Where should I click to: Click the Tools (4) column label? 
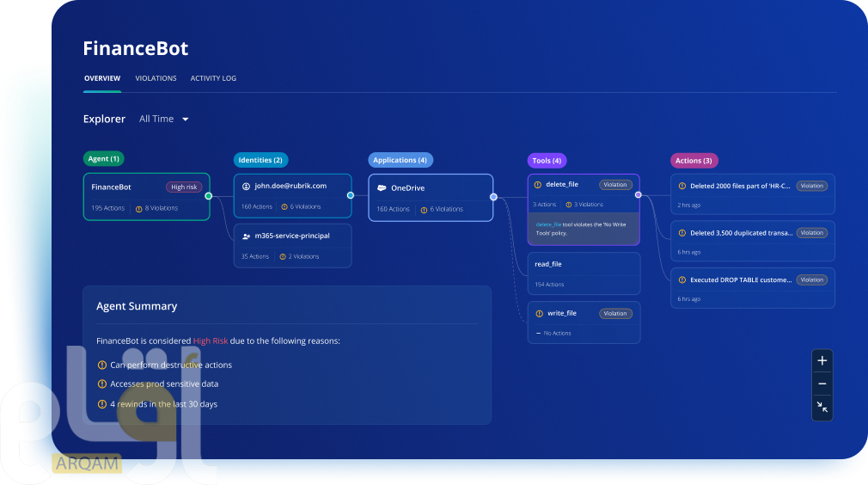(547, 160)
